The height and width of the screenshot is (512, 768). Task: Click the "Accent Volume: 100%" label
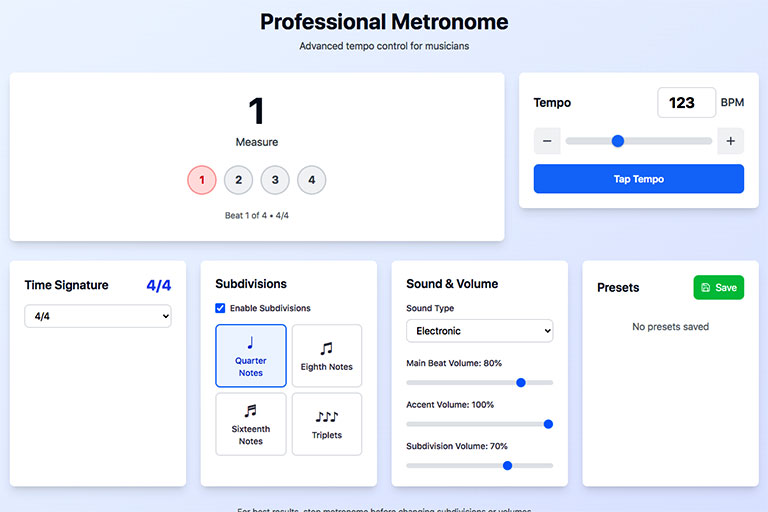pyautogui.click(x=450, y=405)
